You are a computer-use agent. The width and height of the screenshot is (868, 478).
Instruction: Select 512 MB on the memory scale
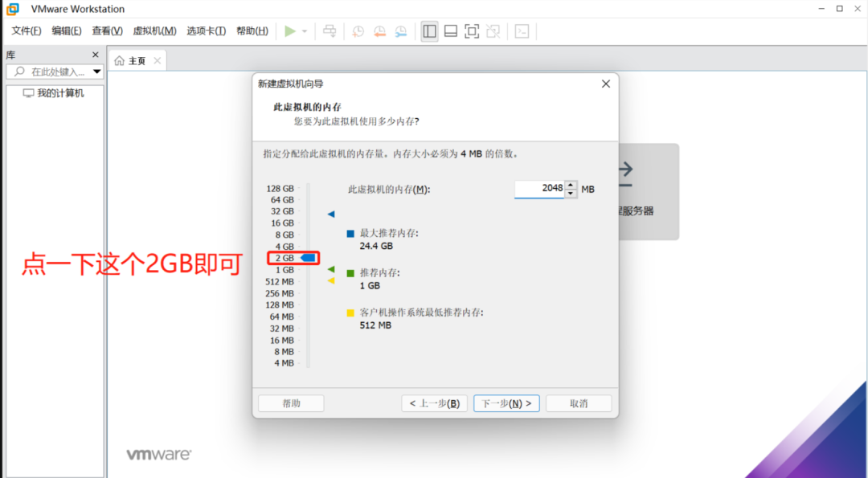point(280,281)
